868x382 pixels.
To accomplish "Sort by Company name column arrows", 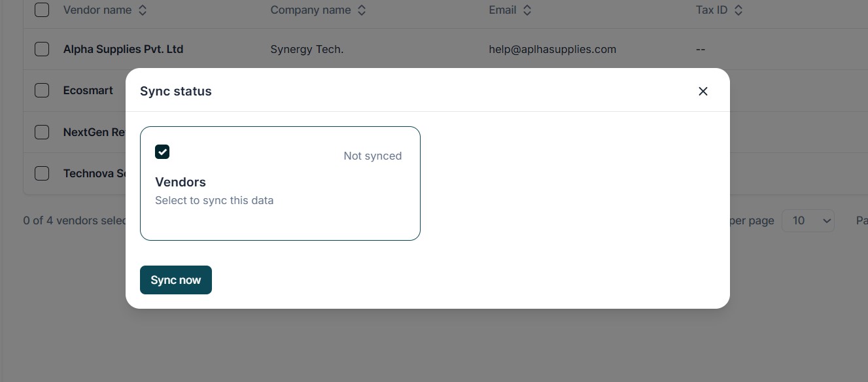I will (x=362, y=10).
